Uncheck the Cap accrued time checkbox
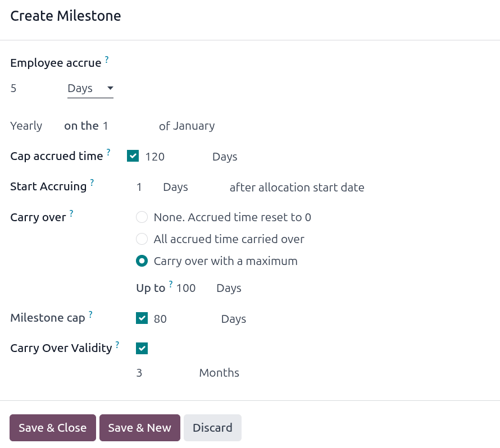500x448 pixels. point(133,156)
